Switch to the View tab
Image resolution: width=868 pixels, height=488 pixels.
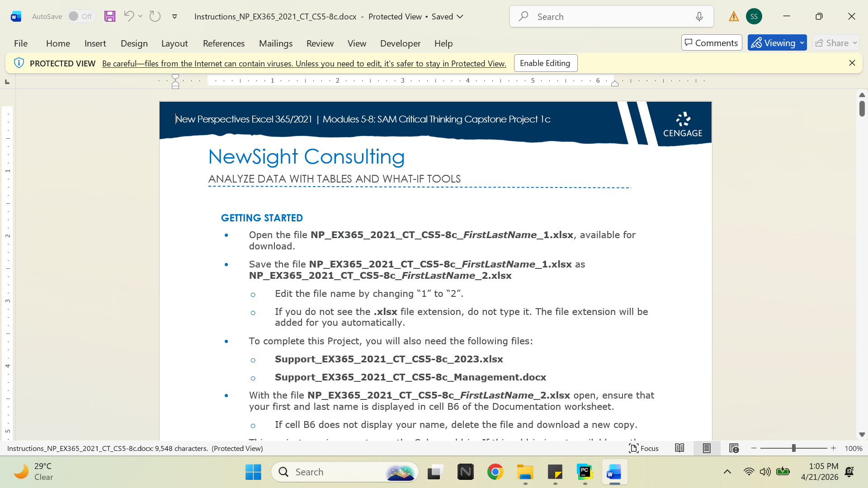point(357,43)
